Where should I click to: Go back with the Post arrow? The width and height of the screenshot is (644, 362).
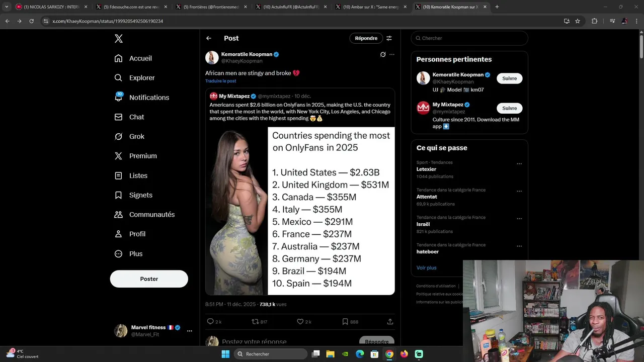pyautogui.click(x=209, y=38)
